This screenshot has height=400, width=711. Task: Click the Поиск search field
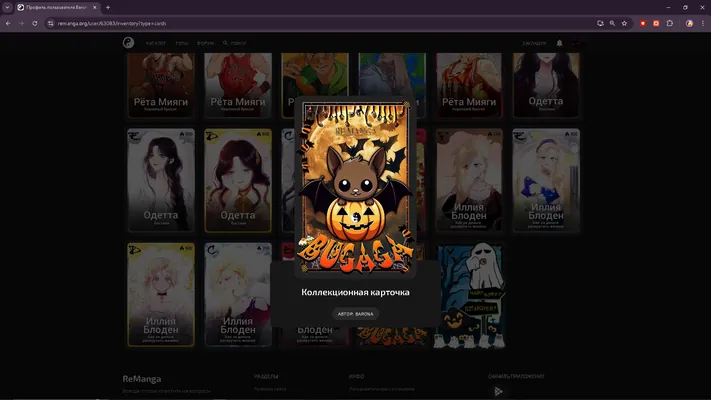234,43
